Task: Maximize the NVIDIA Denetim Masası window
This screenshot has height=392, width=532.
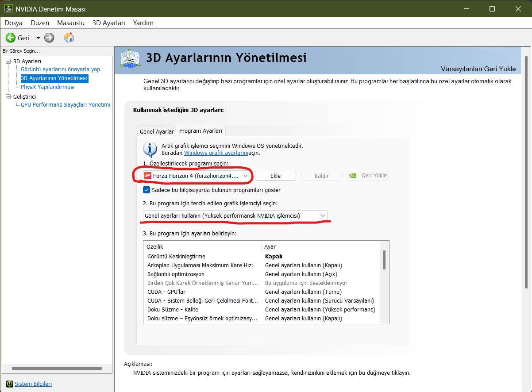Action: click(492, 9)
